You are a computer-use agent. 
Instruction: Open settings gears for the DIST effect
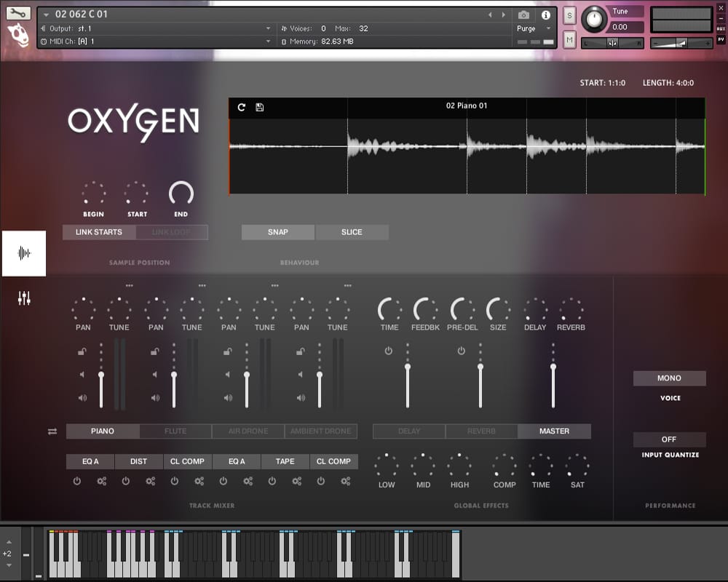point(151,481)
